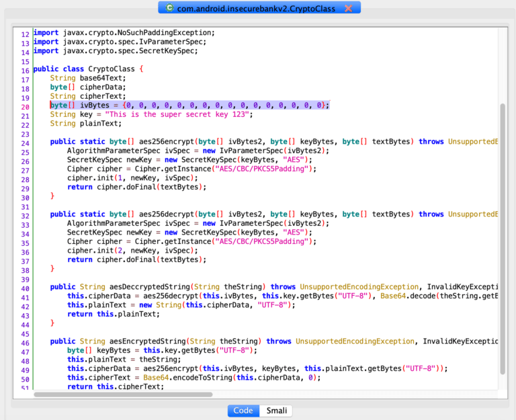This screenshot has width=516, height=420.
Task: Click "AES/CBC/PKCS5Padding" string on line 35
Action: tap(262, 242)
